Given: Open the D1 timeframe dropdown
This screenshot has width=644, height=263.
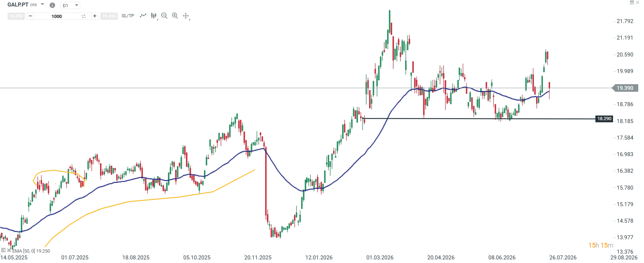Looking at the screenshot, I should pos(71,5).
